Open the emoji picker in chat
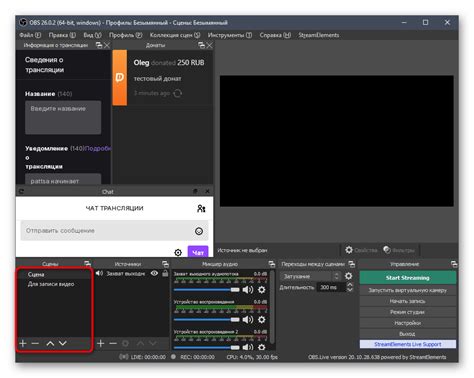 199,231
